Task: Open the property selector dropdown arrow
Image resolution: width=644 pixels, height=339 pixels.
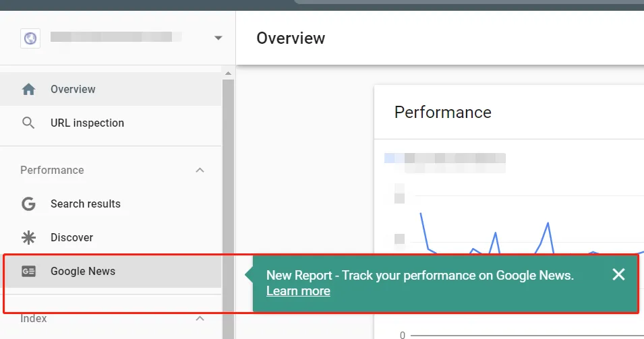Action: [x=218, y=38]
